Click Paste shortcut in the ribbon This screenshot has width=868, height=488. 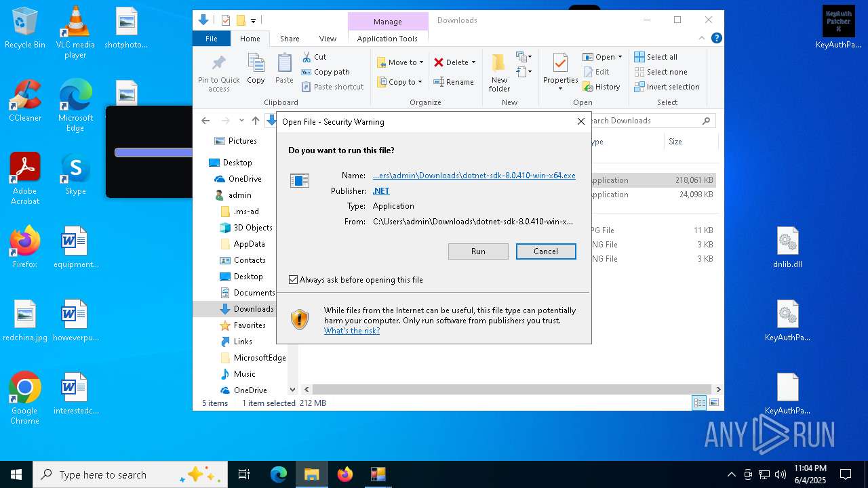332,87
